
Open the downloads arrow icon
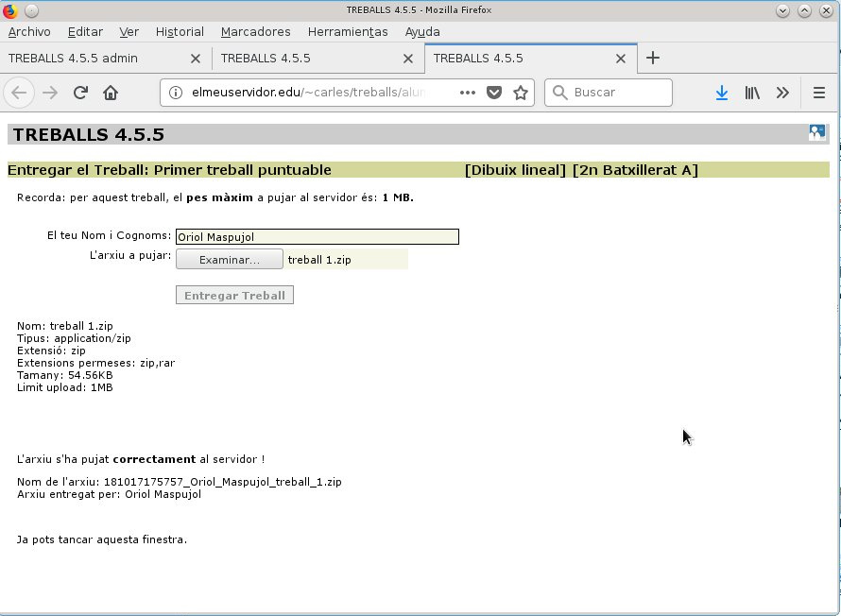[721, 93]
